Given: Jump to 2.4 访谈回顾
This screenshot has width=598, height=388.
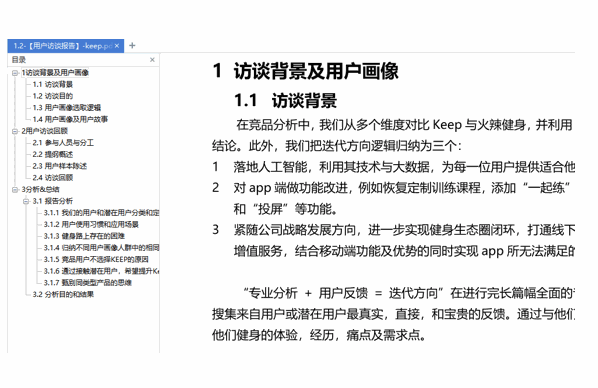Looking at the screenshot, I should pos(53,177).
